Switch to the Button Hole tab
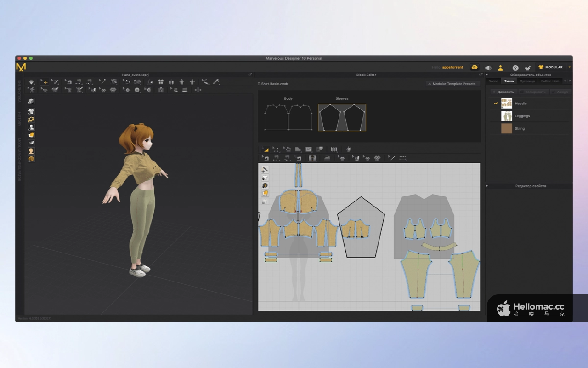Screen dimensions: 588x368 coord(550,81)
